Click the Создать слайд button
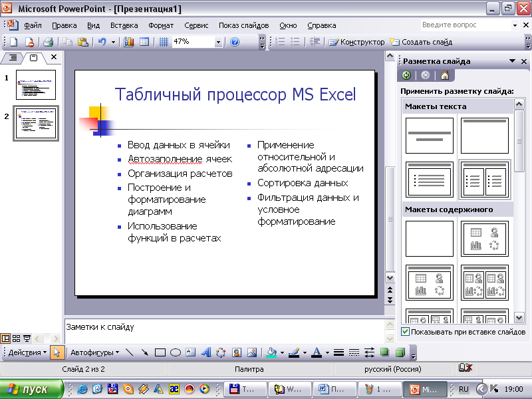This screenshot has width=532, height=399. tap(421, 42)
